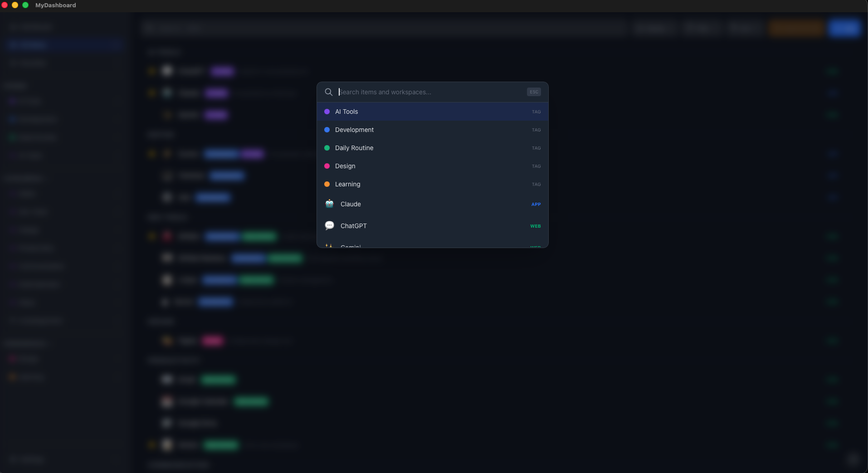
Task: Click the ChatGPT speech bubble icon
Action: click(x=330, y=225)
